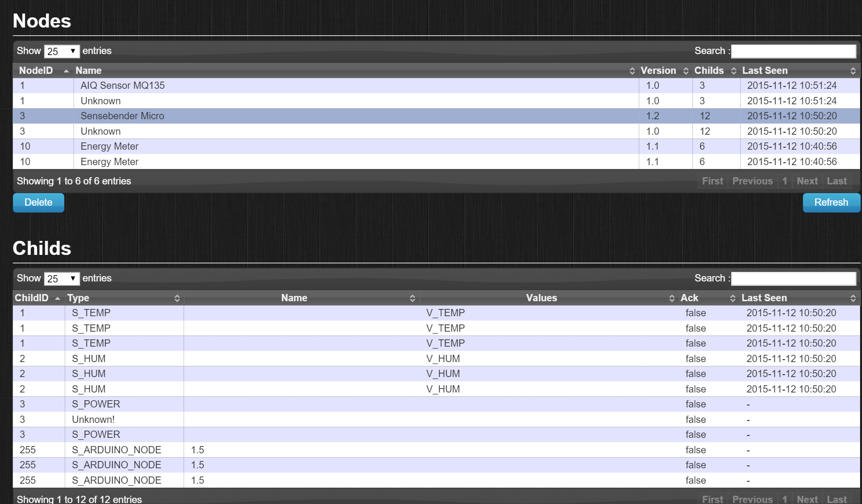Select the Unknown node with 3 childs
The image size is (862, 504).
click(x=436, y=101)
